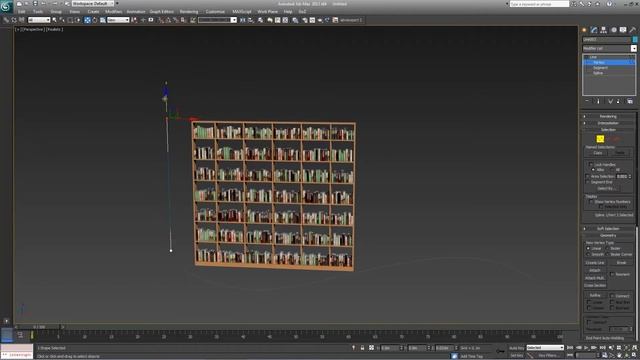
Task: Click Go to Start playback button
Action: (570, 348)
